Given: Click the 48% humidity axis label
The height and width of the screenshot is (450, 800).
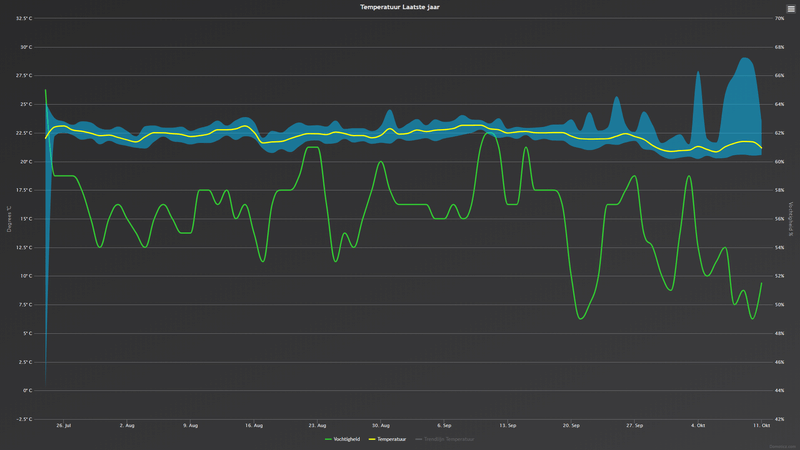Looking at the screenshot, I should pos(780,334).
